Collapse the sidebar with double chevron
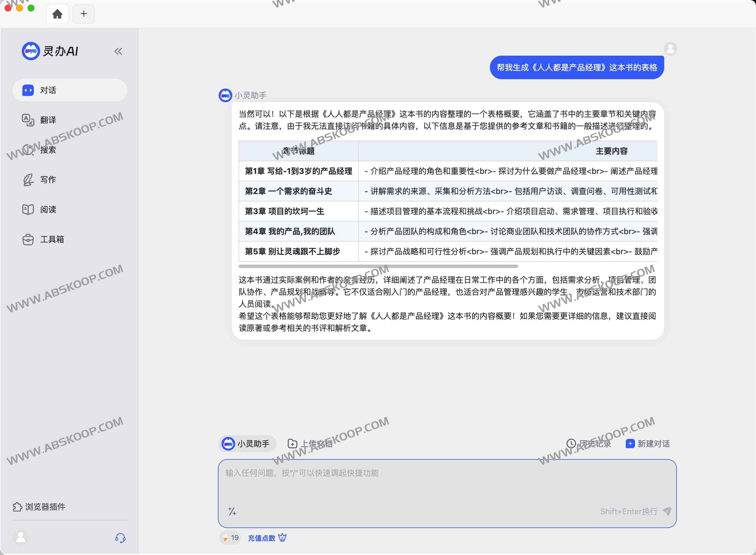The image size is (756, 555). [x=118, y=51]
